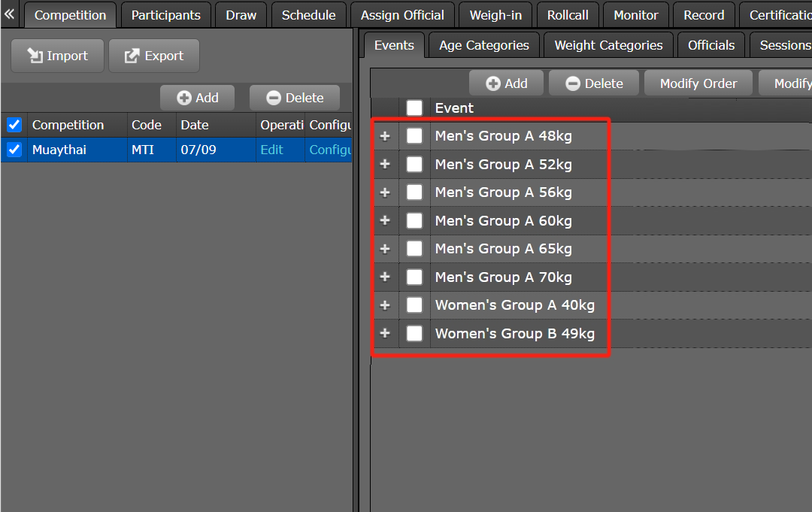Click the Modify Order button
The width and height of the screenshot is (812, 512).
[698, 83]
